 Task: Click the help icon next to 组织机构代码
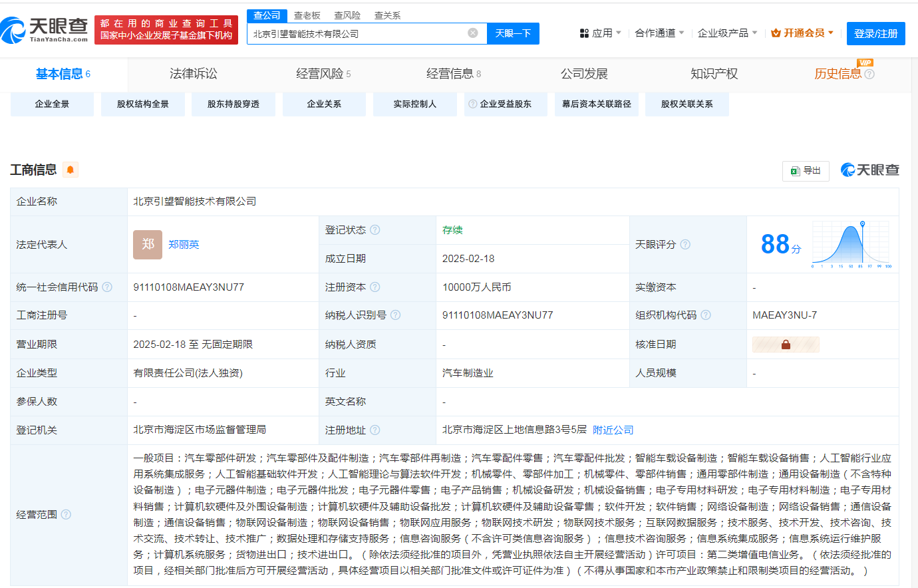[x=706, y=315]
